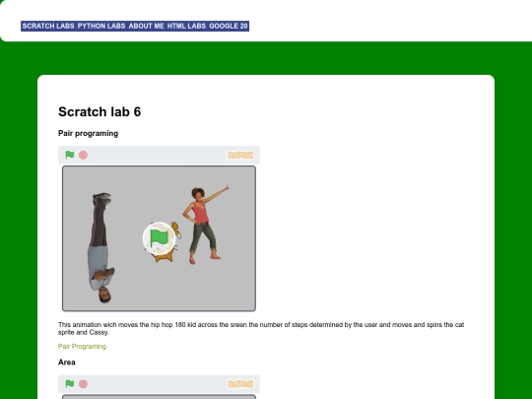Open the HTML LABS menu item

(186, 27)
